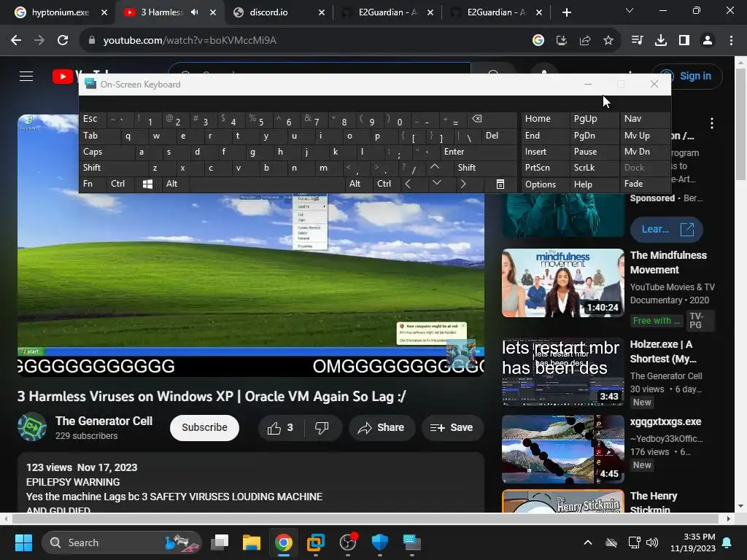Show hidden system tray icons
Image resolution: width=747 pixels, height=560 pixels.
588,542
